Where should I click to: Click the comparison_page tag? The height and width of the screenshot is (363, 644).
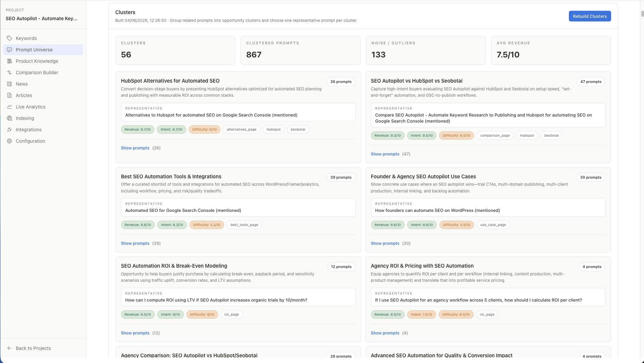pyautogui.click(x=495, y=136)
